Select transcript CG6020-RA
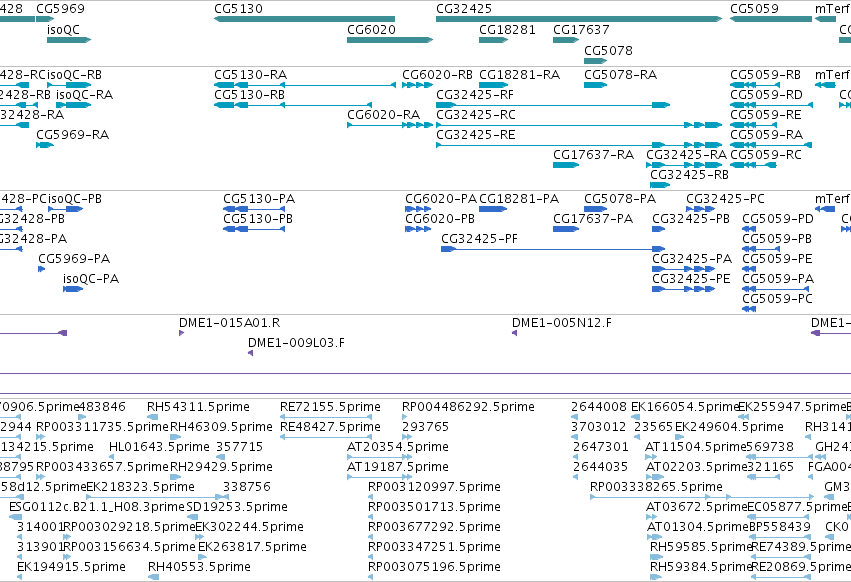This screenshot has width=851, height=582. pyautogui.click(x=390, y=125)
